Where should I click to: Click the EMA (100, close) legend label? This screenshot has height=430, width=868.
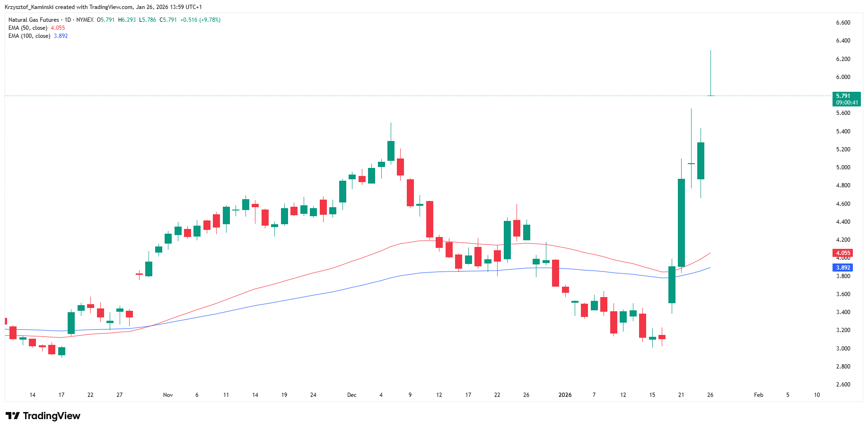pyautogui.click(x=29, y=36)
